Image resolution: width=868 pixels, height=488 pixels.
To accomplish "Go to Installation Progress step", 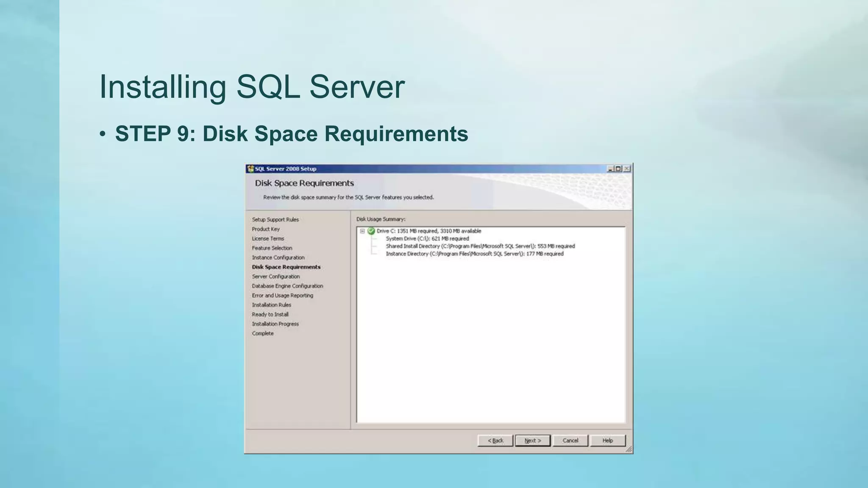I will 275,324.
